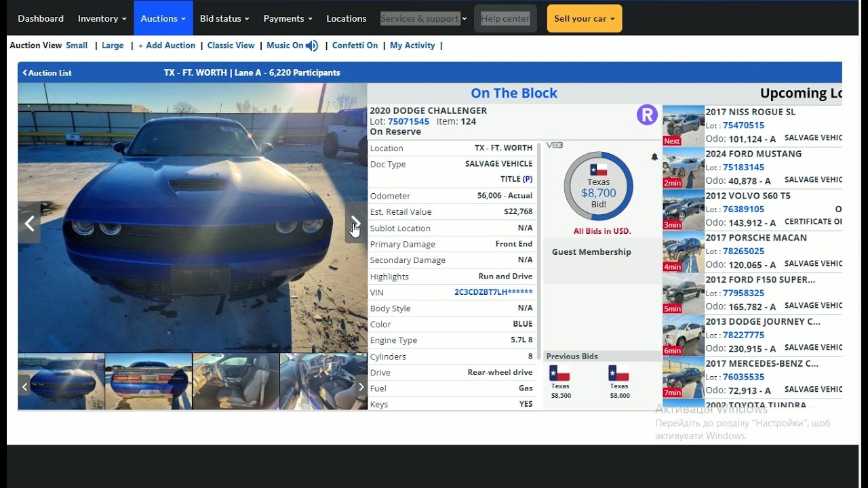Open lot number 75071545 link
Viewport: 868px width, 488px height.
pyautogui.click(x=408, y=121)
